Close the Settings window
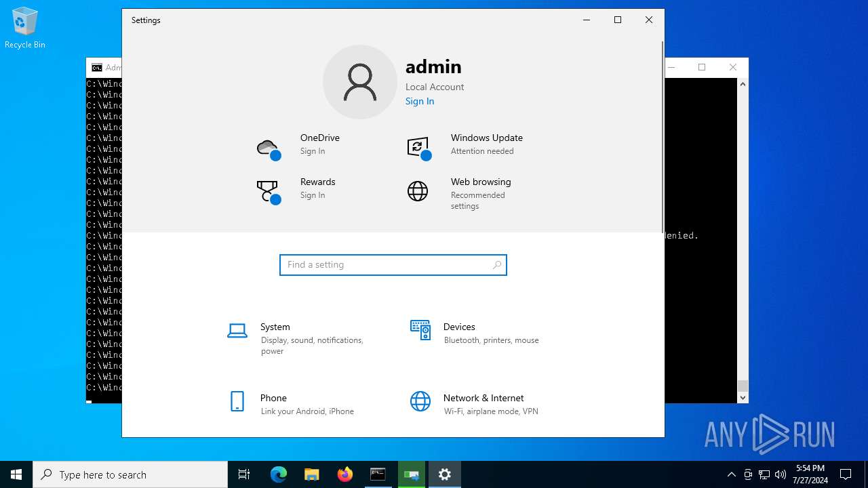This screenshot has height=488, width=868. (x=649, y=20)
